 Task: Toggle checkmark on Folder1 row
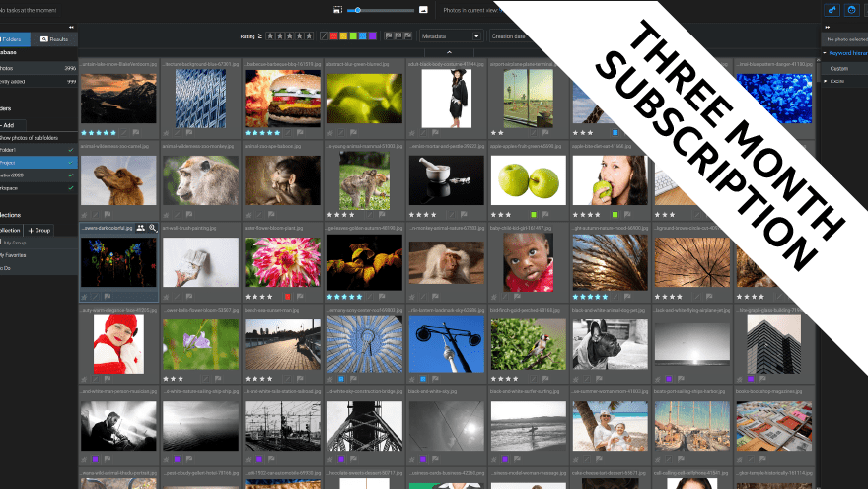point(71,150)
